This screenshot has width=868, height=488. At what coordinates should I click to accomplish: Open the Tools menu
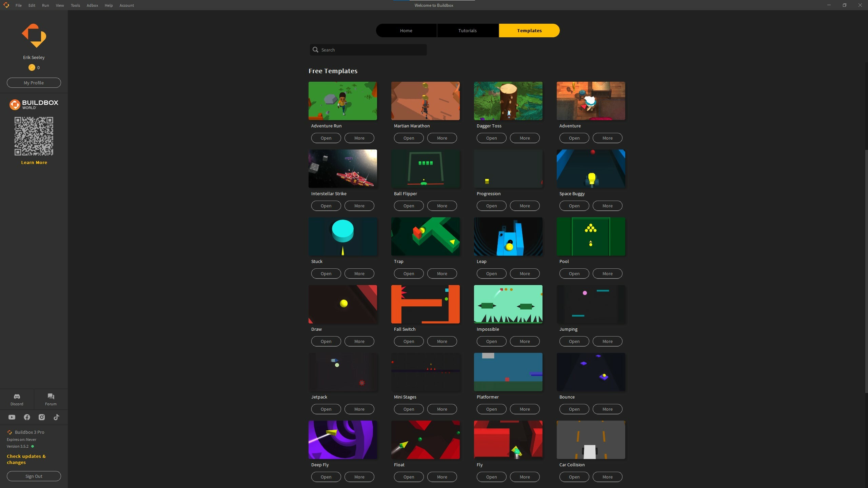[75, 5]
